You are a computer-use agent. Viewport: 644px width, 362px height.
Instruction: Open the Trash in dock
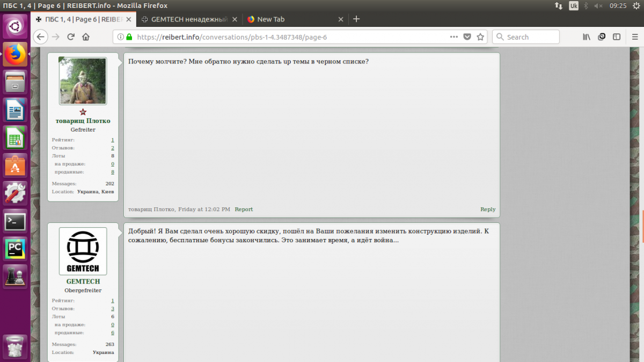point(15,347)
